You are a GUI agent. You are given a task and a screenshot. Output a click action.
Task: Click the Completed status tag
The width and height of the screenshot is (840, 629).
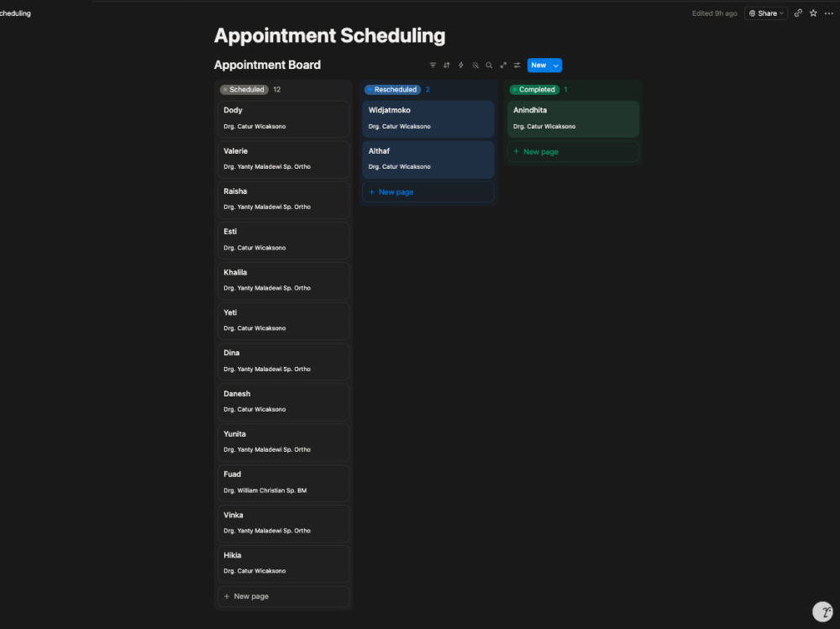tap(534, 90)
